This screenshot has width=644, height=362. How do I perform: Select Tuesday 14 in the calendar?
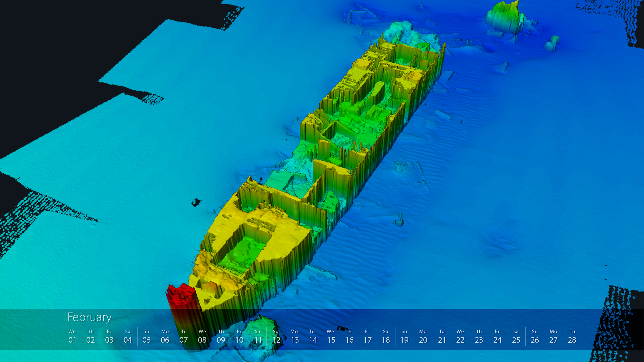tap(313, 336)
